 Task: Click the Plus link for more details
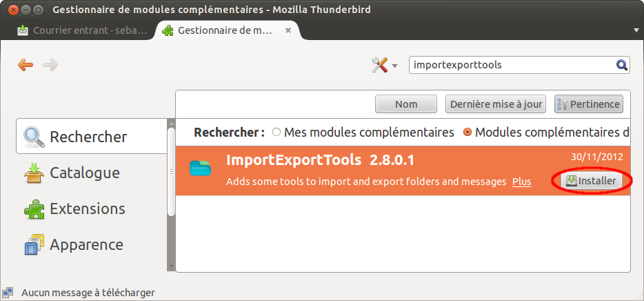coord(521,182)
